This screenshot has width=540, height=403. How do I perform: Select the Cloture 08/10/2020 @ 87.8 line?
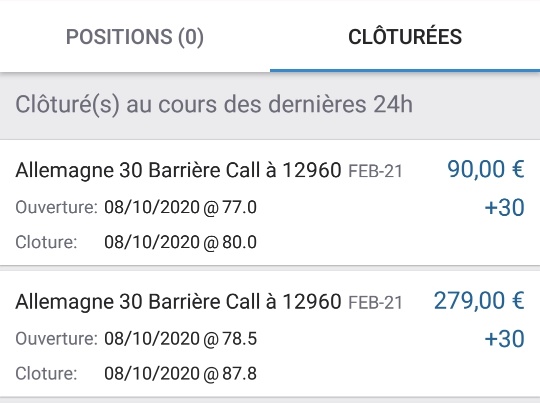click(x=136, y=373)
